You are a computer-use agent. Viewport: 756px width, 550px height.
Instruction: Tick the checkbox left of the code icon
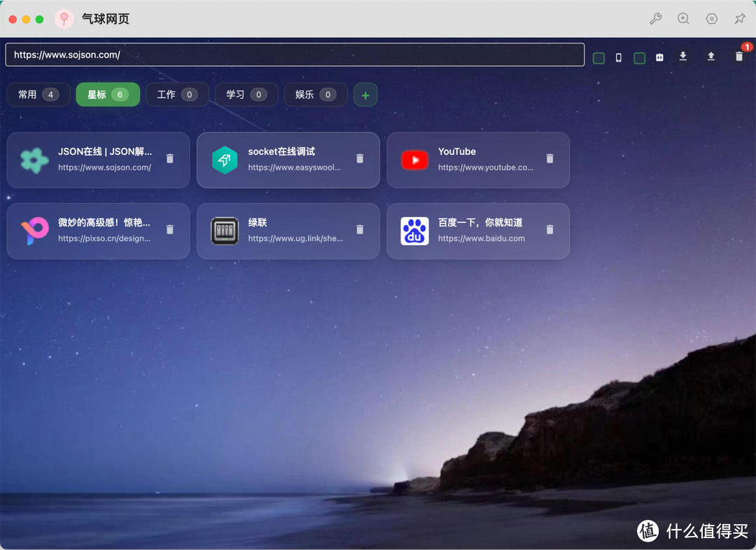click(639, 58)
